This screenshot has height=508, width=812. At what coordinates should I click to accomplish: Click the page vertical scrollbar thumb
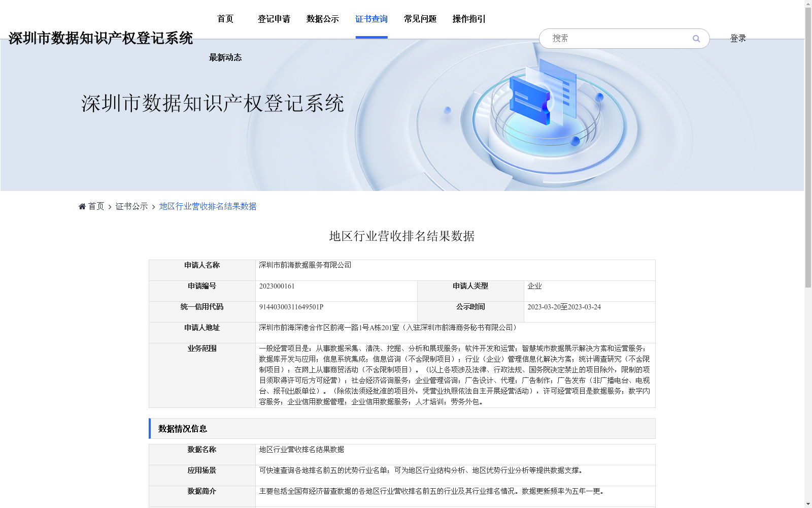point(808,147)
